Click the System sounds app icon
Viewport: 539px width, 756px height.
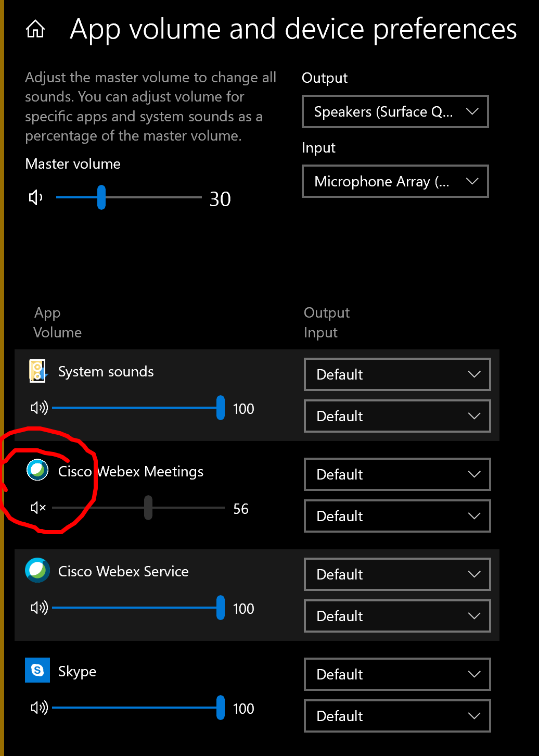37,371
